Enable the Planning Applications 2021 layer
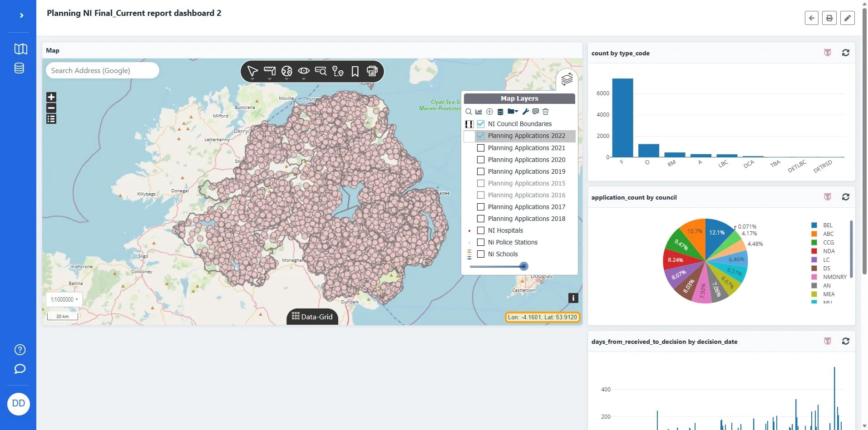Screen dimensions: 868x430 click(x=481, y=148)
